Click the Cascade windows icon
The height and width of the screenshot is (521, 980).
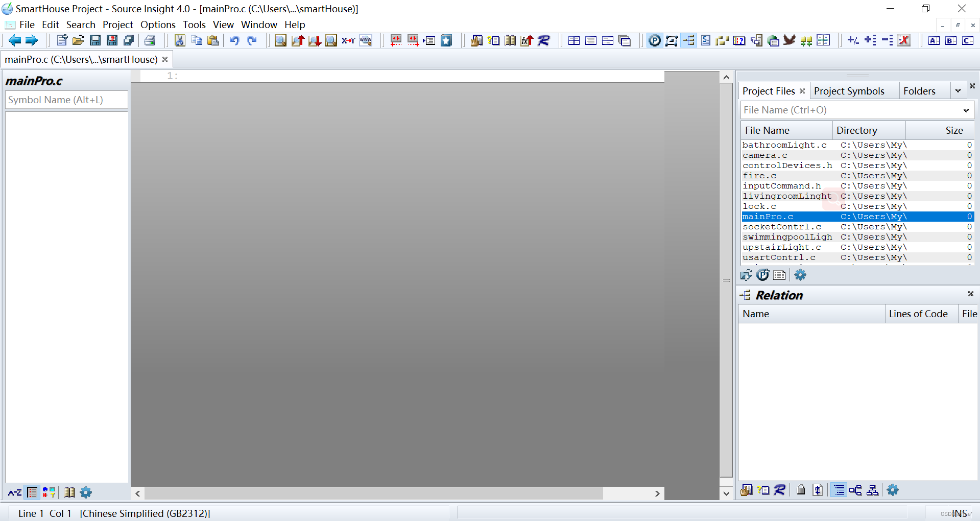click(x=625, y=40)
